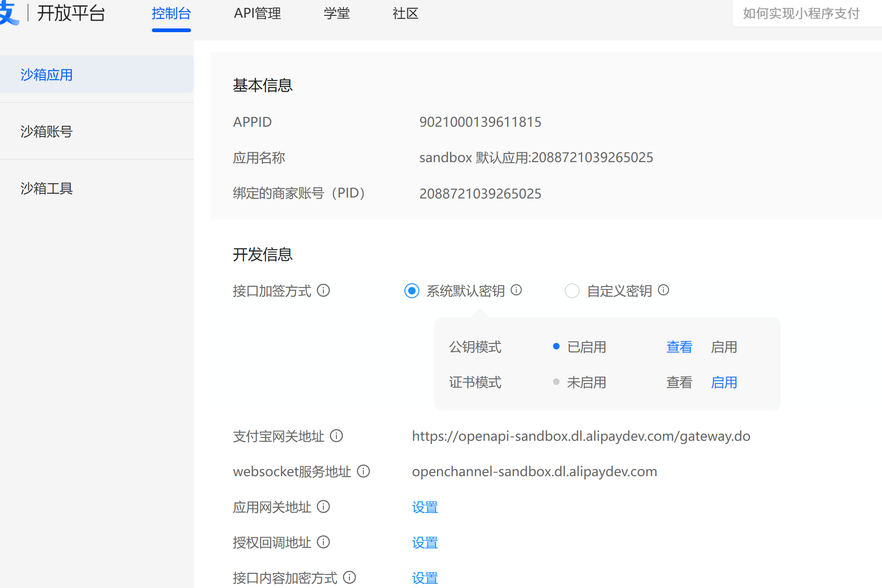Click the APPID label
The height and width of the screenshot is (588, 882).
tap(252, 122)
